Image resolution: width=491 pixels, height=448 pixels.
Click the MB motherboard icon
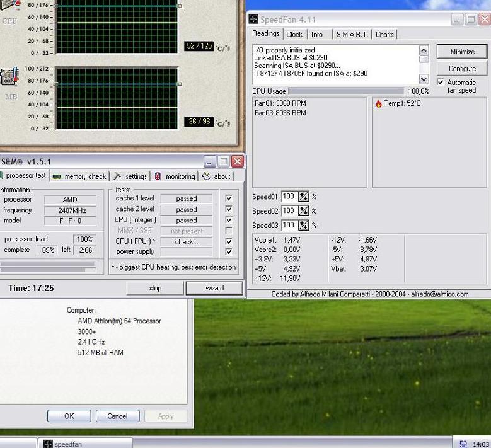tap(10, 77)
